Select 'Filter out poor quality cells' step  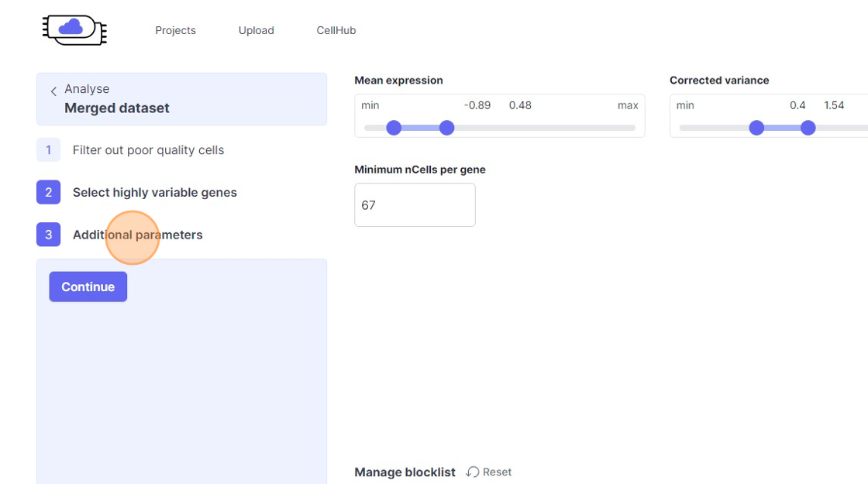tap(148, 150)
